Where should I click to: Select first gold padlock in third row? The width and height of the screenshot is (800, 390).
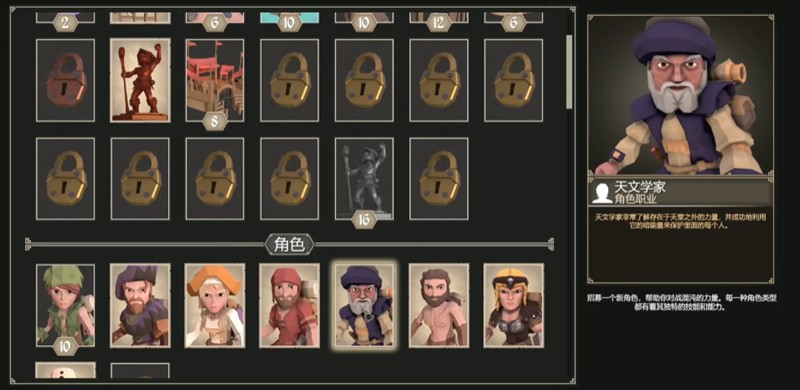65,179
